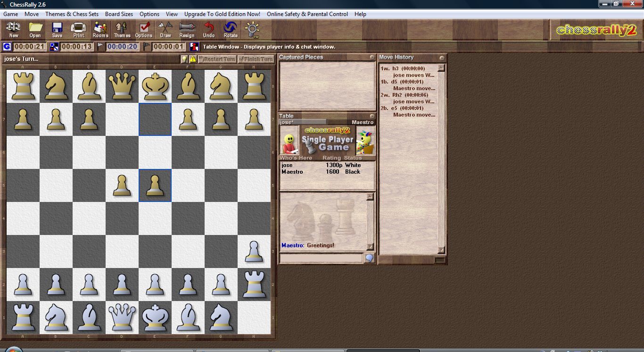This screenshot has width=644, height=352.
Task: Open the Upgrade To Gold Edition Now menu
Action: (222, 14)
